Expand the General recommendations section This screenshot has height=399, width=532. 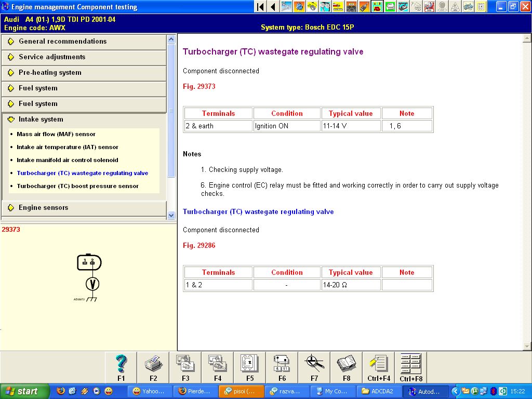[x=62, y=42]
